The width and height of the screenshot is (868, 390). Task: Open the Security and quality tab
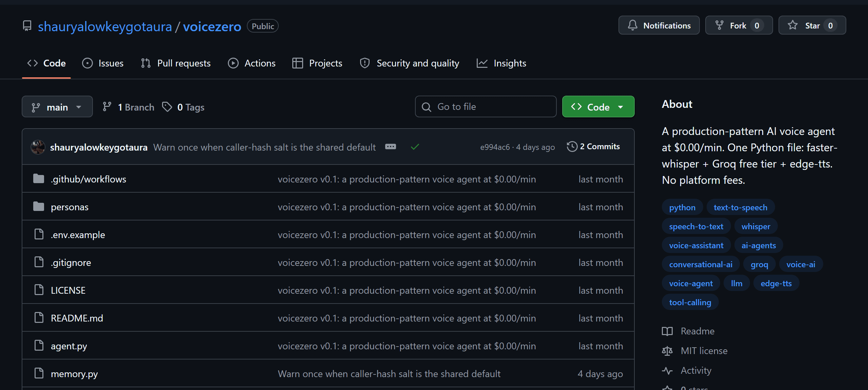(409, 63)
